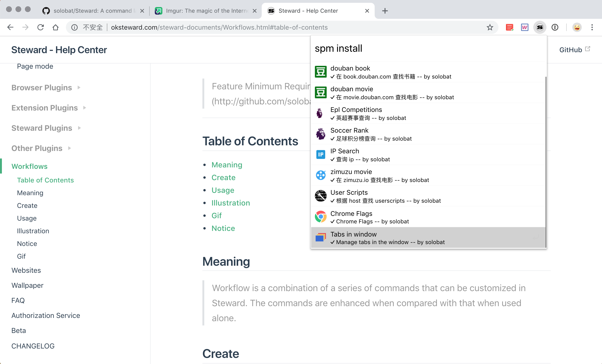Click the Steward extension icon in toolbar
The width and height of the screenshot is (602, 364).
click(539, 27)
